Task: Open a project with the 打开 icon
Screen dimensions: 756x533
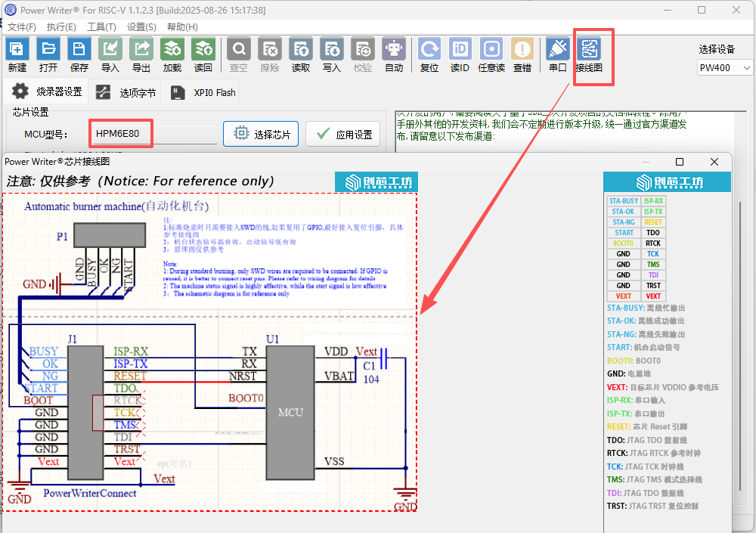Action: [48, 54]
